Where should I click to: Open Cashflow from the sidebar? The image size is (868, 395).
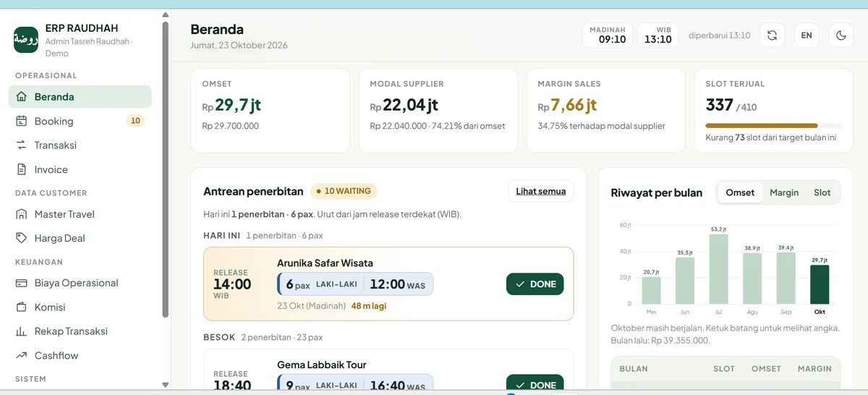tap(80, 355)
